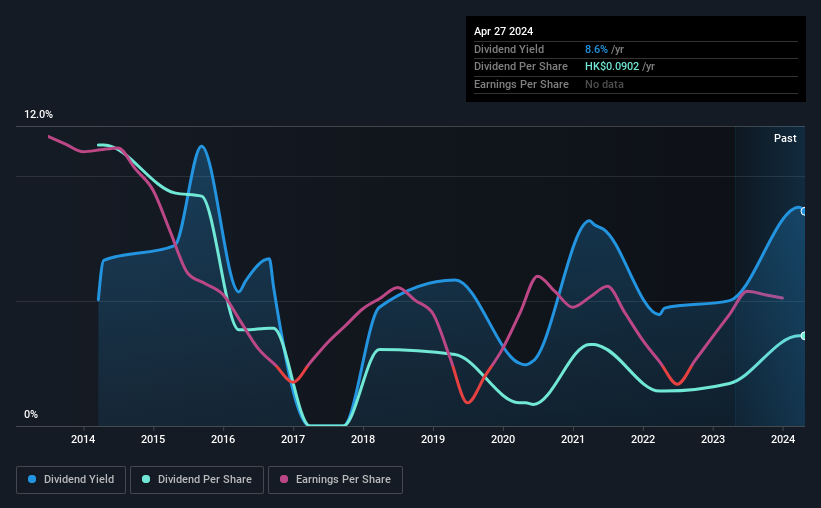Click the 2020 x-axis label
Screen dimensions: 821x508
pyautogui.click(x=503, y=439)
